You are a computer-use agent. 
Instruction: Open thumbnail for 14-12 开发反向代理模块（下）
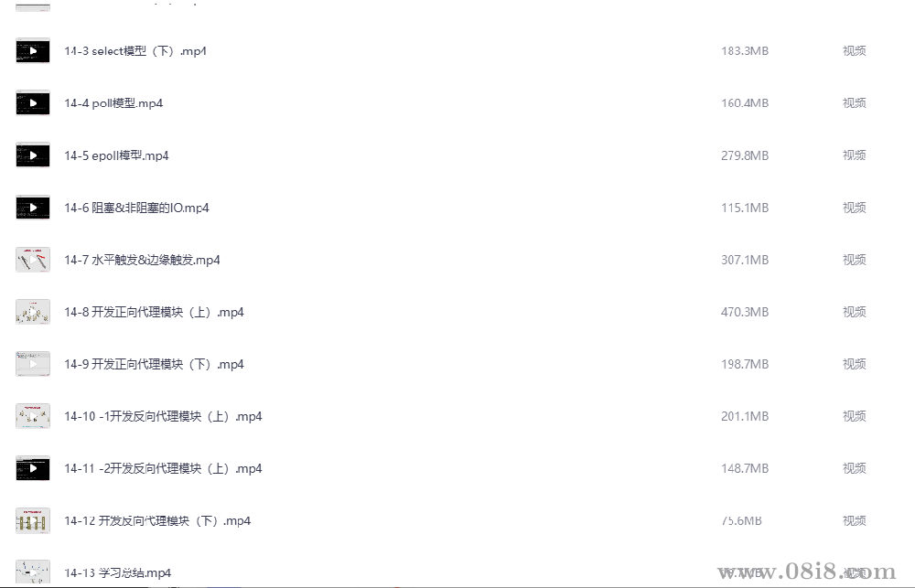(33, 521)
